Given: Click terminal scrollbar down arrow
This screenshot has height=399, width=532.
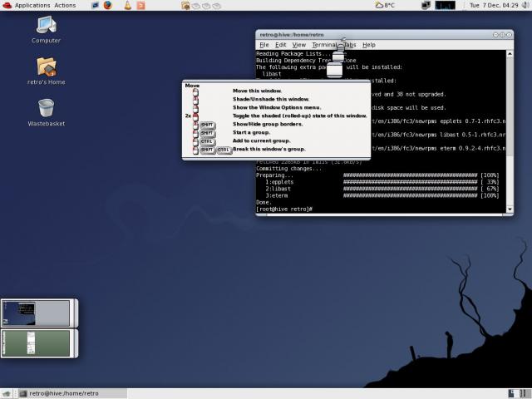Looking at the screenshot, I should tap(510, 209).
